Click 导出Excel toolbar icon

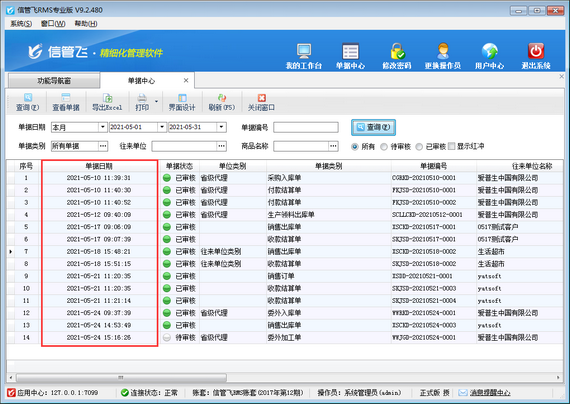tap(108, 98)
